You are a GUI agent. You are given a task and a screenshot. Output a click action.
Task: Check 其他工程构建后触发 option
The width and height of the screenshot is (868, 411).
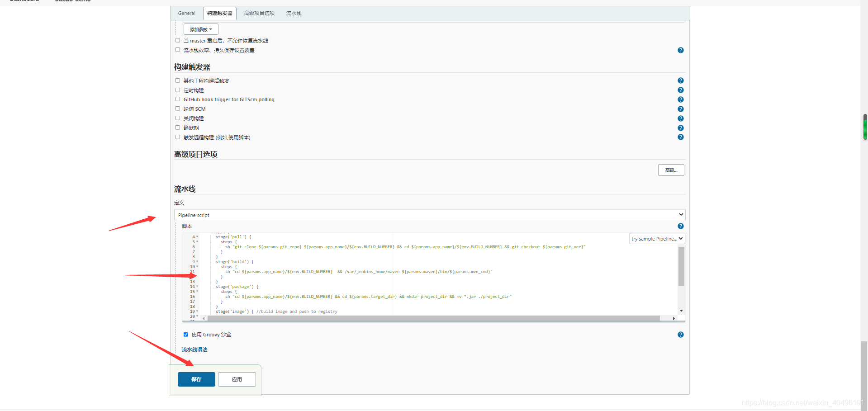click(178, 80)
